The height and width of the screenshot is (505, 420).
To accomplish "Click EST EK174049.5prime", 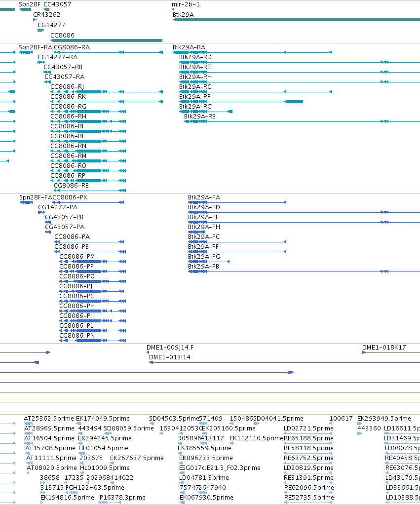I will coord(103,419).
